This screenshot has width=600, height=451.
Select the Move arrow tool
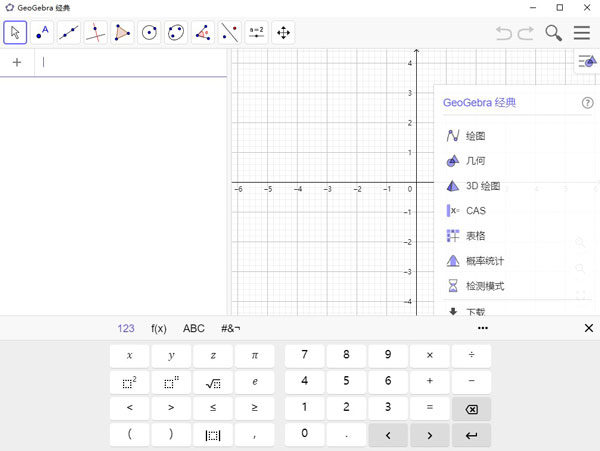(x=15, y=33)
